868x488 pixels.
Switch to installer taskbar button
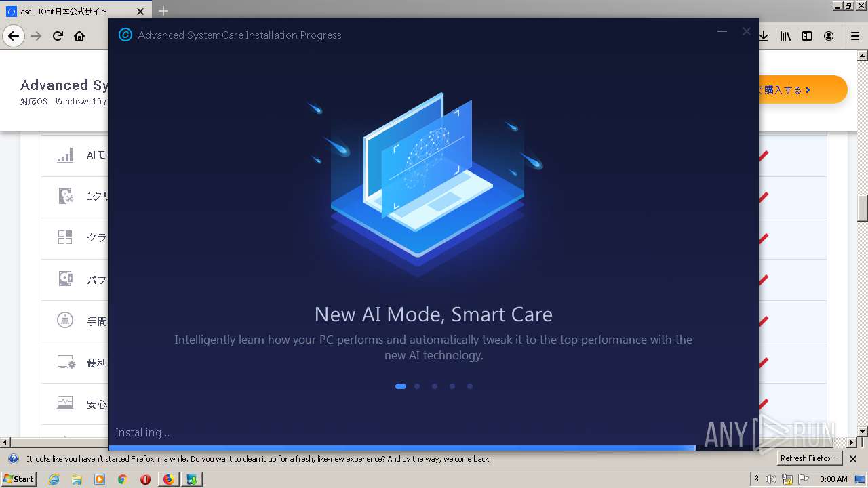click(x=193, y=479)
